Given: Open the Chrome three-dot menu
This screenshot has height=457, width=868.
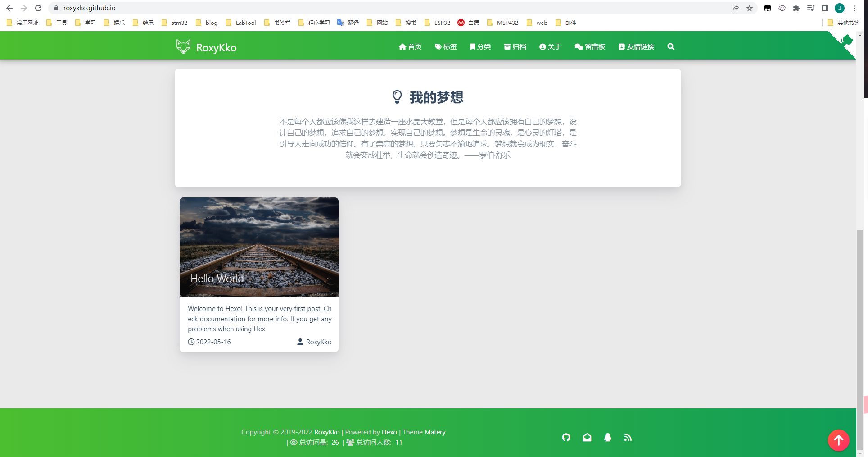Looking at the screenshot, I should click(854, 8).
